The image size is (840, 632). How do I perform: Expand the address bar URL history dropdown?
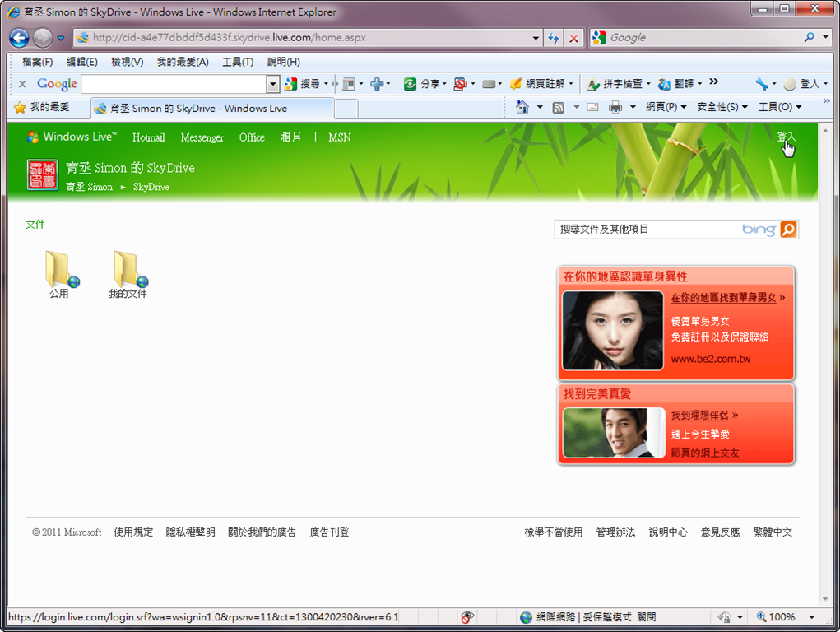536,38
